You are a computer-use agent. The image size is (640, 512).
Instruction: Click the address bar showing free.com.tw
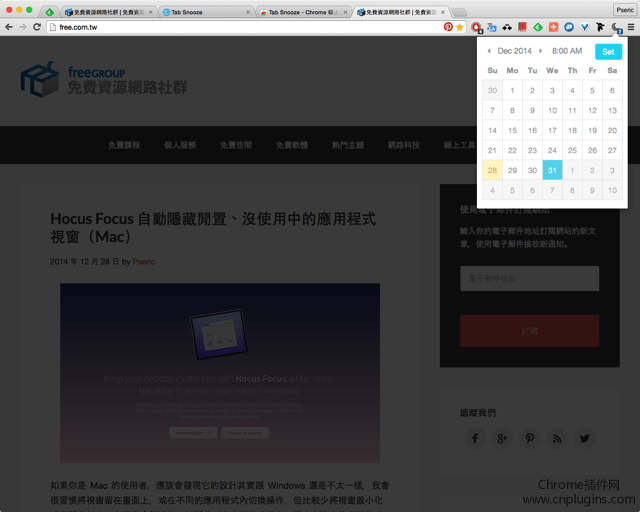(245, 27)
